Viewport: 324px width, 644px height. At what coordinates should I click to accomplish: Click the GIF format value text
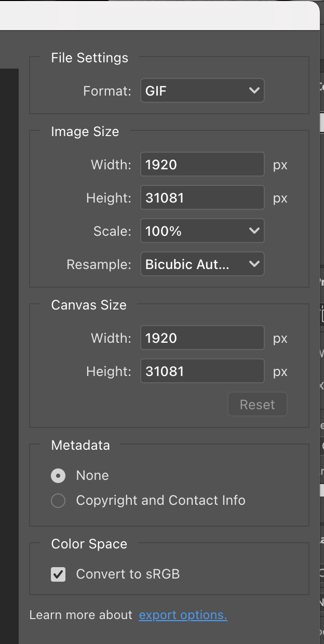[156, 90]
